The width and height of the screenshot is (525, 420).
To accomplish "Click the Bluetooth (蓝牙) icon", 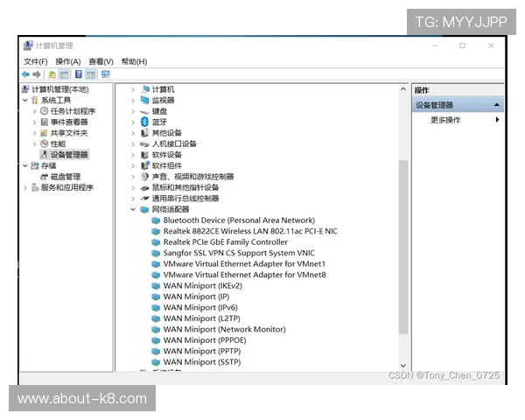I will tap(144, 122).
